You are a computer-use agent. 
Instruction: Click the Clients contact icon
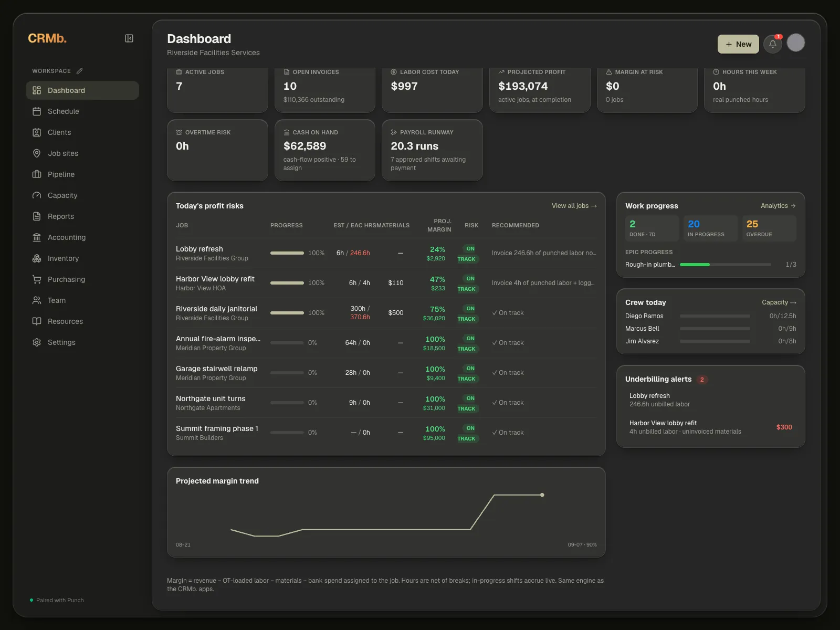pos(37,132)
